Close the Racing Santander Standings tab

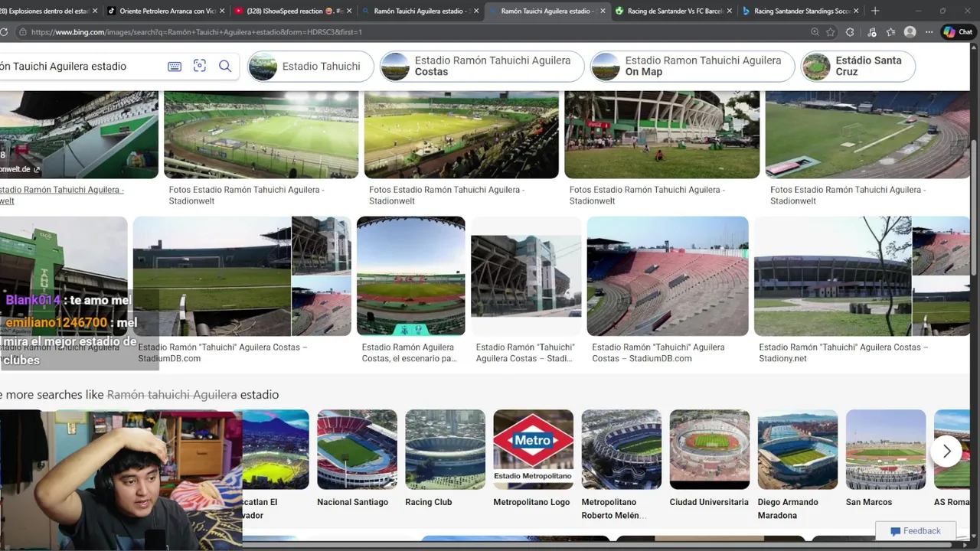[x=856, y=11]
